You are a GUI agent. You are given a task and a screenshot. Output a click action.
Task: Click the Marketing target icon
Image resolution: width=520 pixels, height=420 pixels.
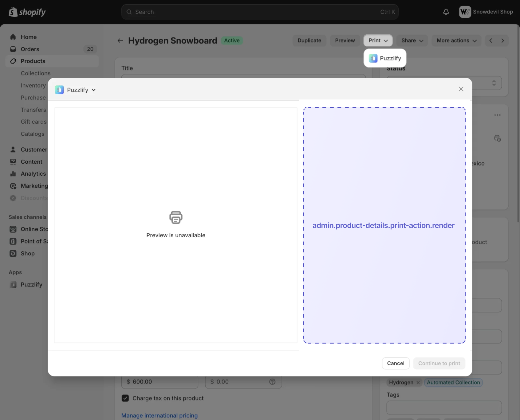[13, 186]
